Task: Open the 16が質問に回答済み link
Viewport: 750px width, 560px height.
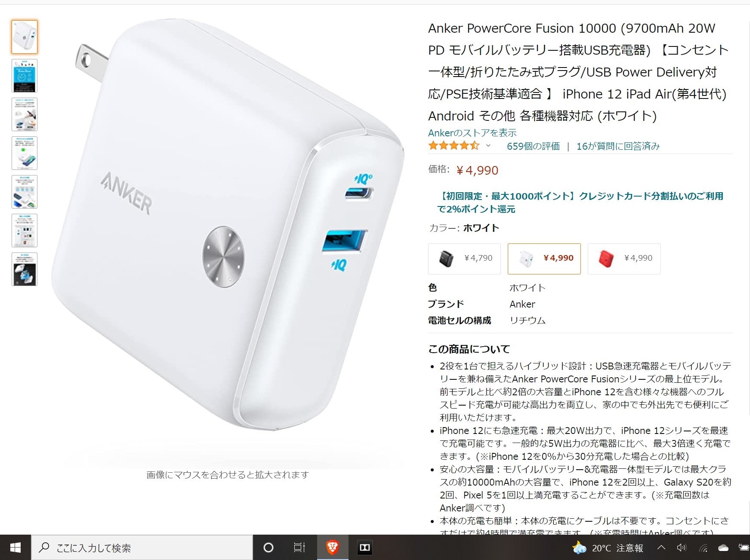Action: point(618,146)
